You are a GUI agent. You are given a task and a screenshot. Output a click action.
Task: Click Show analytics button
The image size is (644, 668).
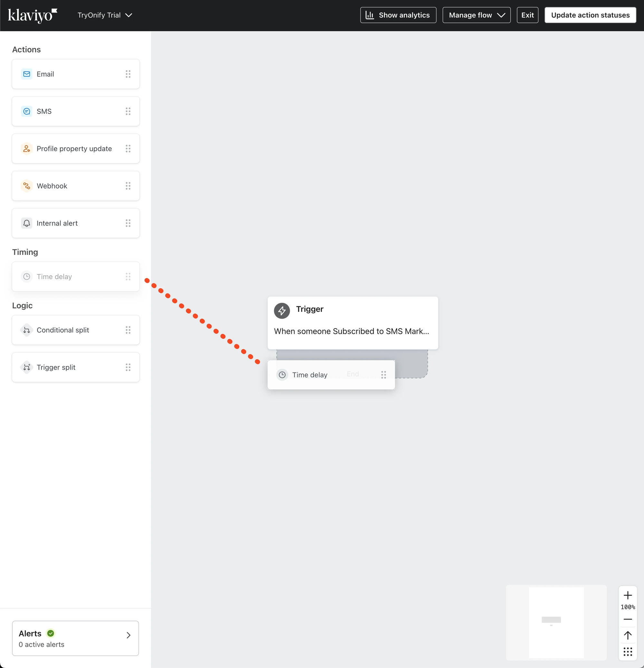[398, 15]
